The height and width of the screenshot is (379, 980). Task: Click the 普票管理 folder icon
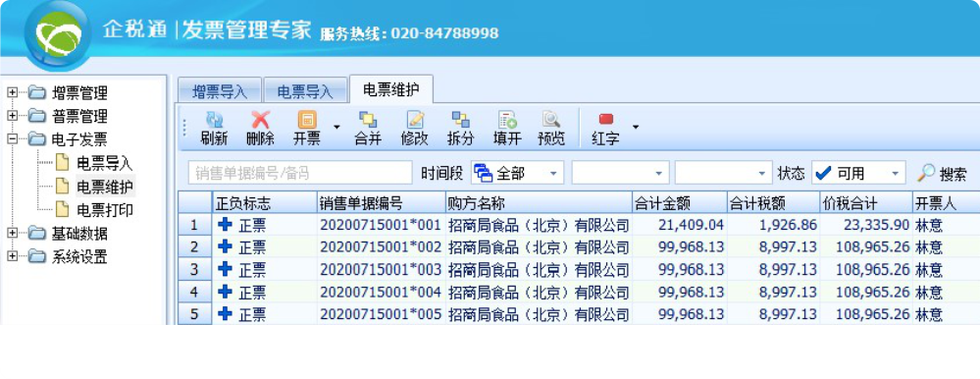point(37,116)
